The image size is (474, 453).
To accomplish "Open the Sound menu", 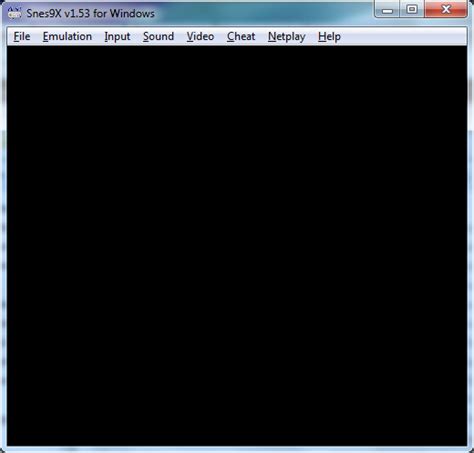I will (158, 36).
